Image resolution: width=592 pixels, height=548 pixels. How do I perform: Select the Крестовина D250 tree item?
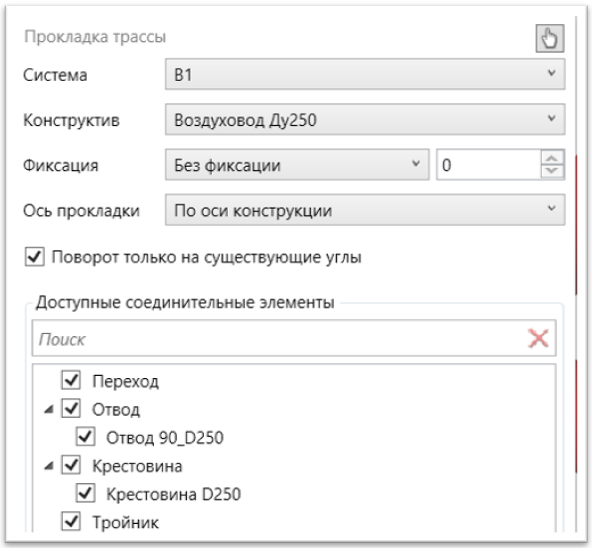point(173,494)
